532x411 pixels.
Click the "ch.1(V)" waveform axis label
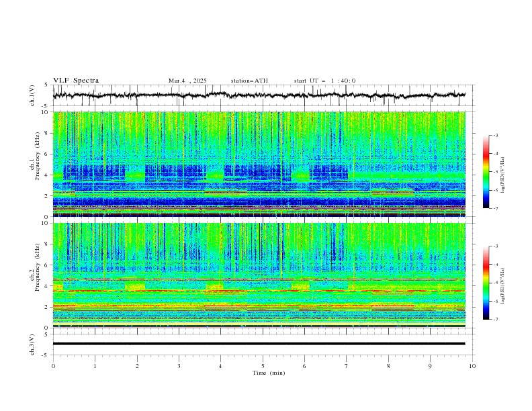(32, 95)
